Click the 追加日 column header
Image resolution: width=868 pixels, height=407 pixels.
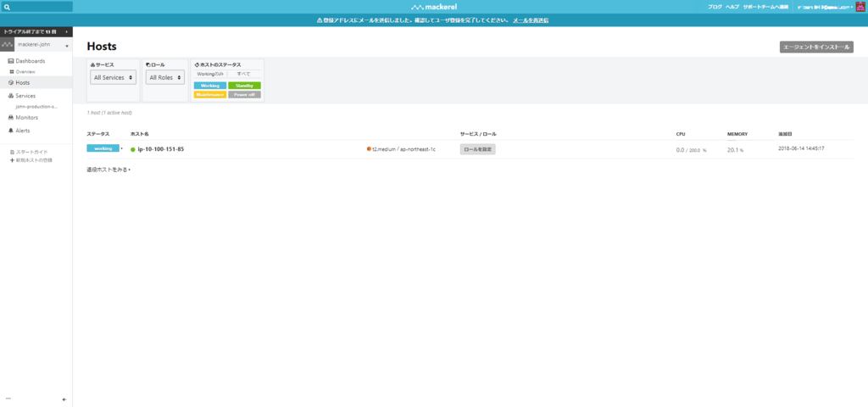(x=784, y=134)
